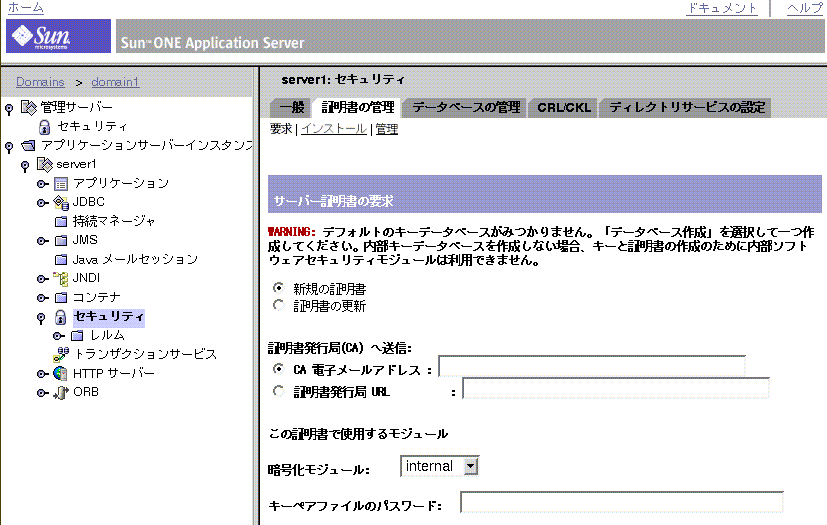
Task: Go to ホーム link
Action: pyautogui.click(x=25, y=7)
